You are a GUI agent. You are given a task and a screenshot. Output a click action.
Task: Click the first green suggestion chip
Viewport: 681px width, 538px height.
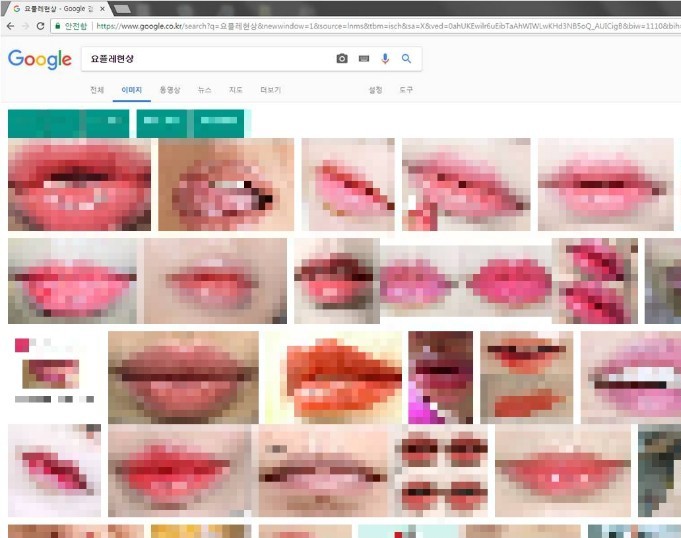click(x=68, y=123)
